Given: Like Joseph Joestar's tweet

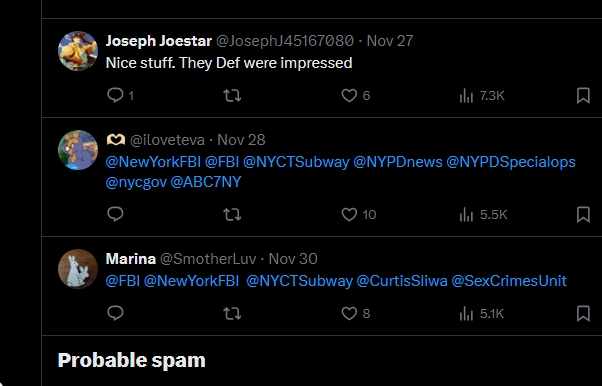Looking at the screenshot, I should click(356, 96).
